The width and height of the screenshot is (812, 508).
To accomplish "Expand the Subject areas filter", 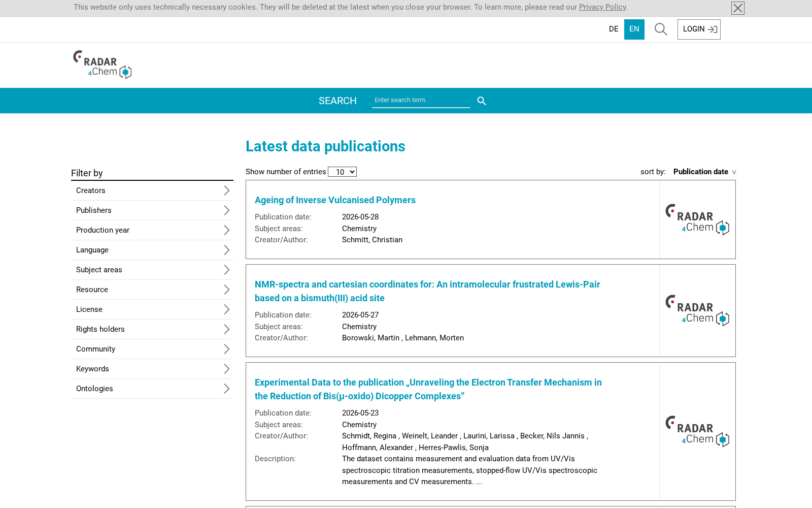I will click(x=152, y=270).
